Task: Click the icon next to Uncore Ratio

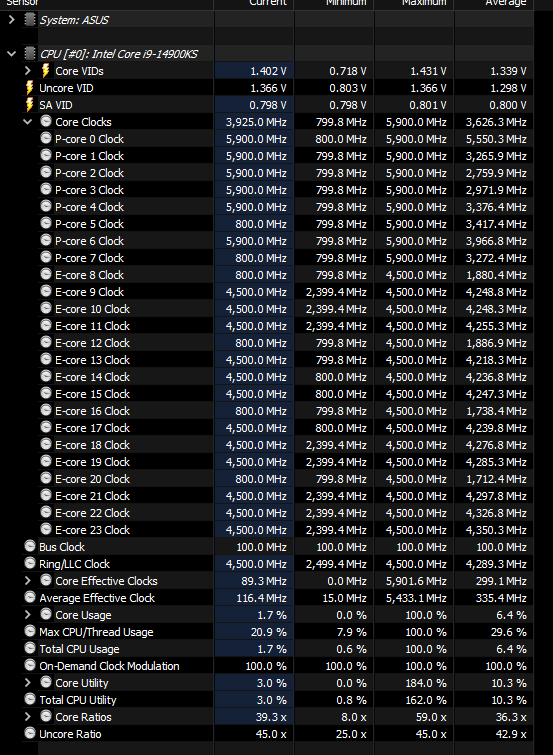Action: point(30,733)
